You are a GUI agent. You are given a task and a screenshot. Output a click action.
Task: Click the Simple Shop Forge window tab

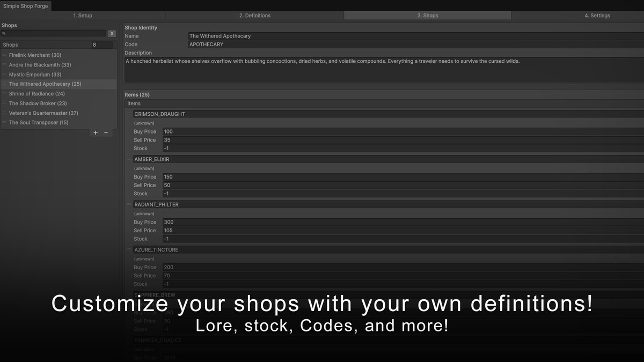click(26, 6)
